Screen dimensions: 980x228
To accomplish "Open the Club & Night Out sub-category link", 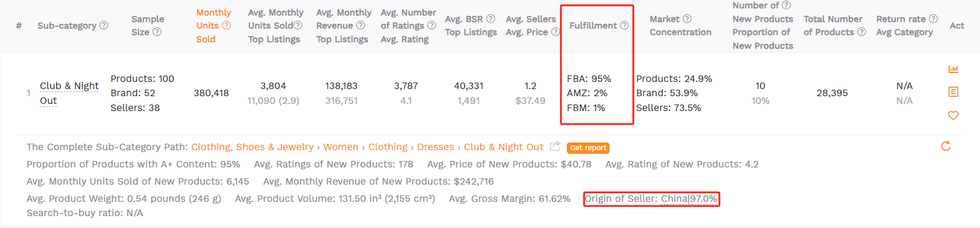I will tap(69, 93).
